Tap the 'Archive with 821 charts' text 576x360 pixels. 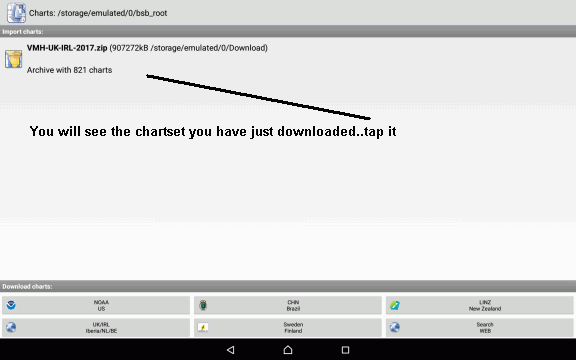69,70
